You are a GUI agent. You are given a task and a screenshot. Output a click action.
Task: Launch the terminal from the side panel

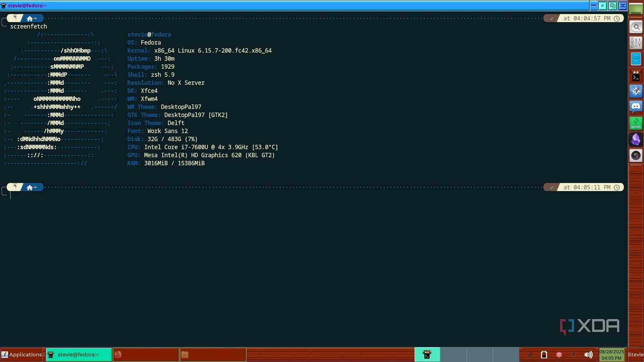(636, 75)
